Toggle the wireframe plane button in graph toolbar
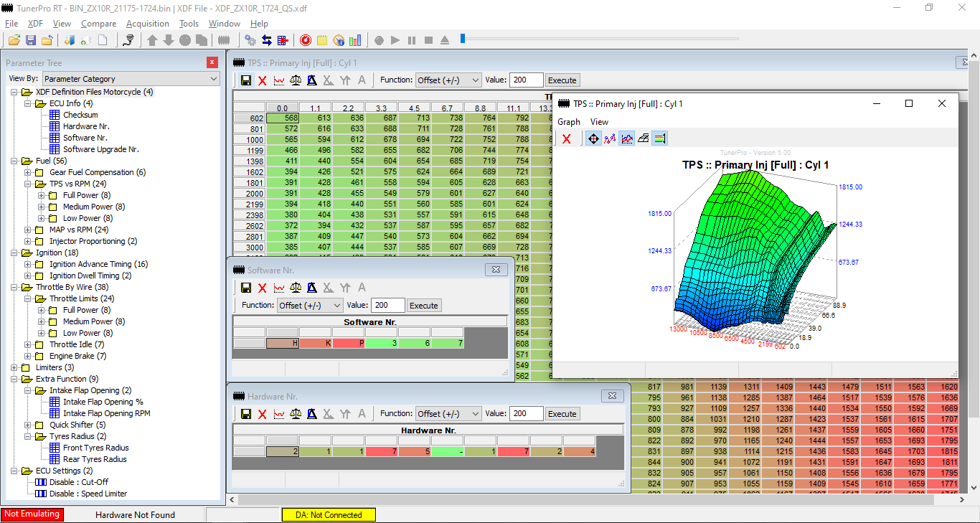 (x=644, y=138)
